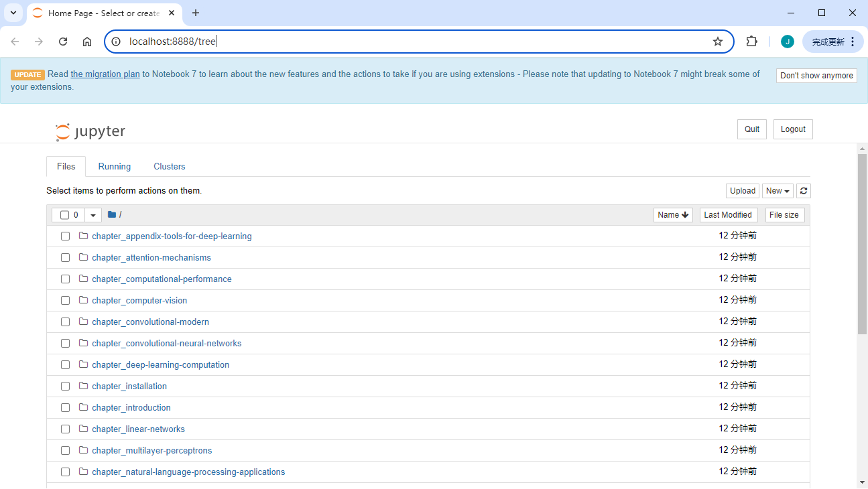Image resolution: width=868 pixels, height=489 pixels.
Task: Switch to the Files tab
Action: [66, 166]
